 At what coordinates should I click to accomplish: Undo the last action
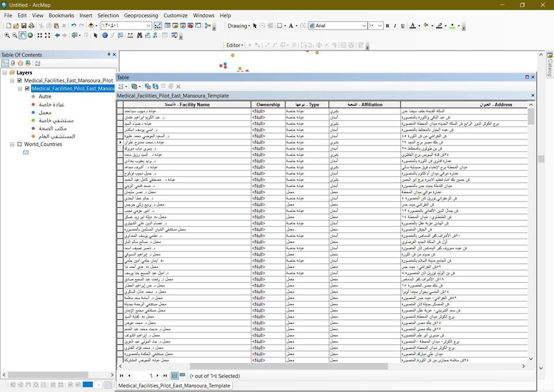[x=73, y=25]
